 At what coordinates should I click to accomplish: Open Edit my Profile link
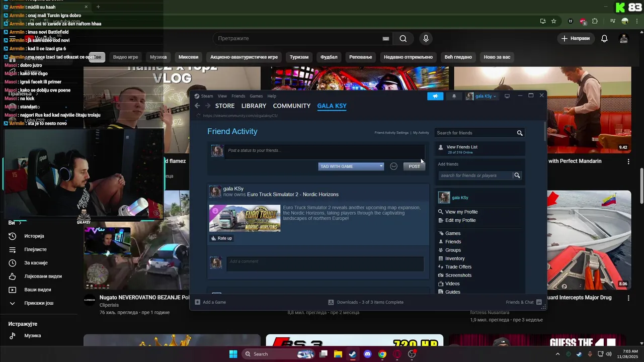click(460, 220)
